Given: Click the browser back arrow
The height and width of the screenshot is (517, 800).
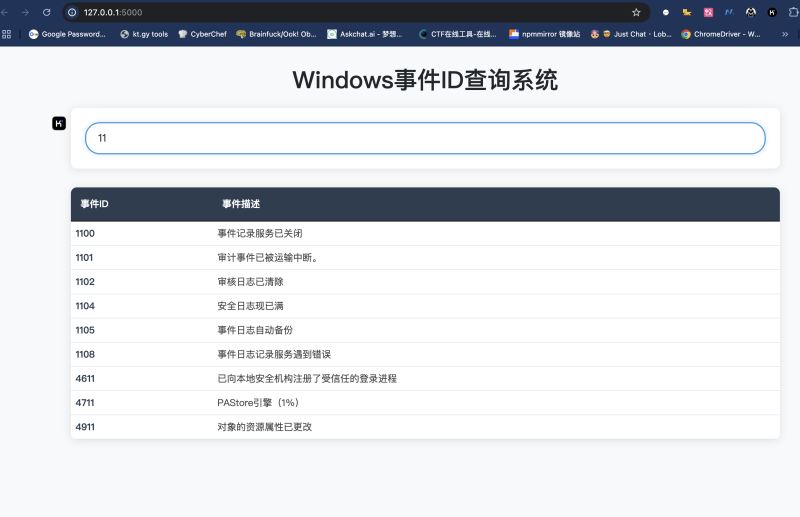Looking at the screenshot, I should click(x=4, y=12).
